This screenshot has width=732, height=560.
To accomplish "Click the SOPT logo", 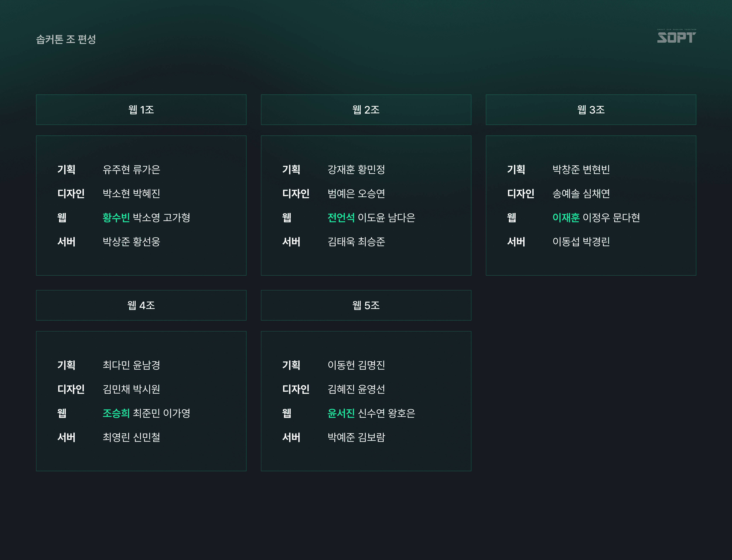I will pyautogui.click(x=676, y=36).
